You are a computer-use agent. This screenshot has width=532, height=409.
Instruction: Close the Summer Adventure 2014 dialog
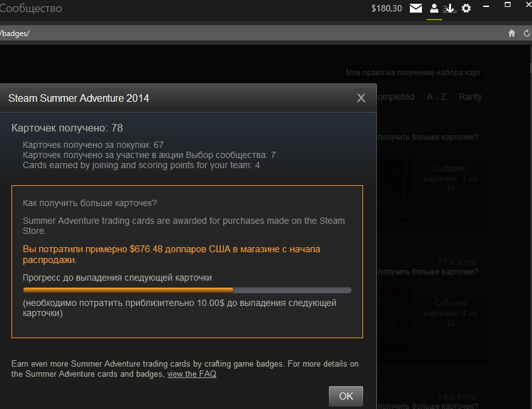coord(361,98)
